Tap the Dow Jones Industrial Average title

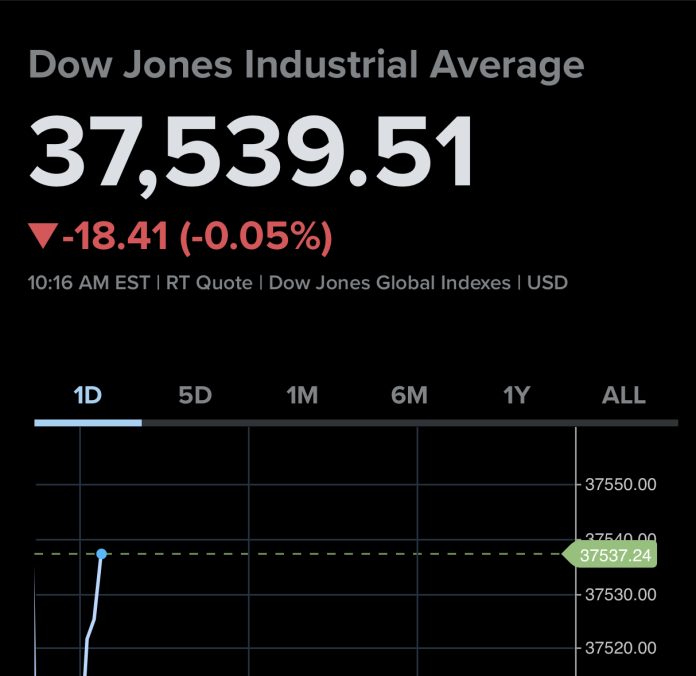point(306,66)
